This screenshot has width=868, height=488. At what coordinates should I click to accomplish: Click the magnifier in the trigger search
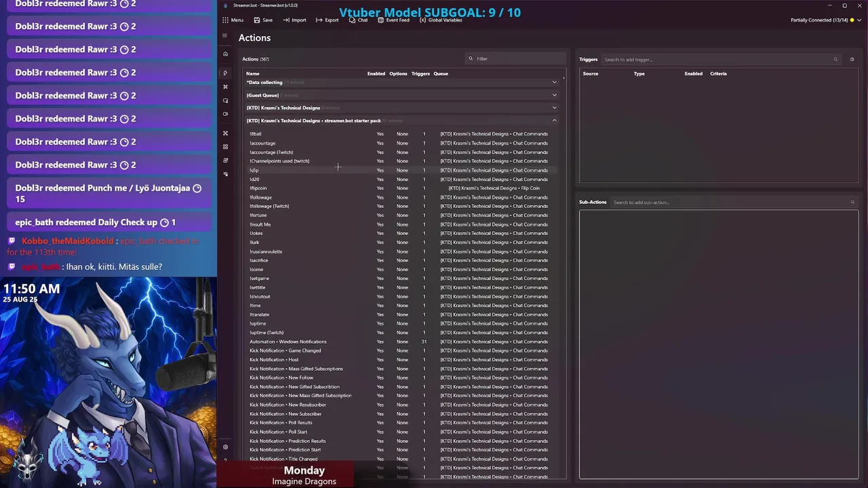pyautogui.click(x=835, y=60)
